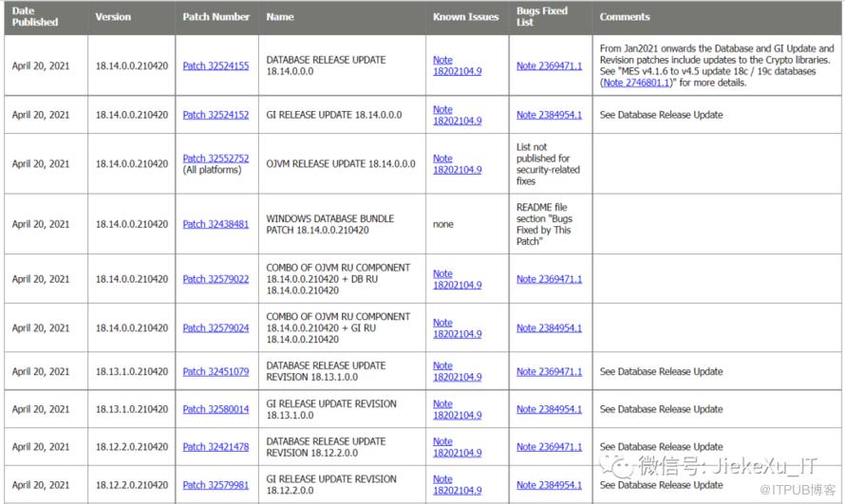
Task: Click 'April 20, 2021' in Patch 32524155 row
Action: (41, 65)
